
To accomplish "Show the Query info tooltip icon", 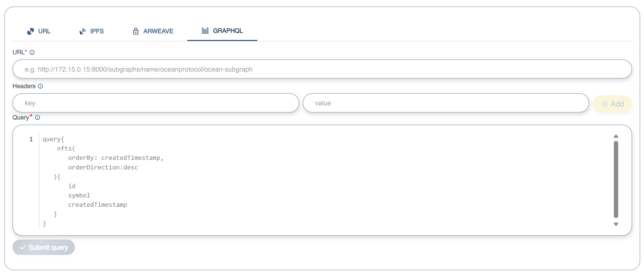I will click(38, 118).
